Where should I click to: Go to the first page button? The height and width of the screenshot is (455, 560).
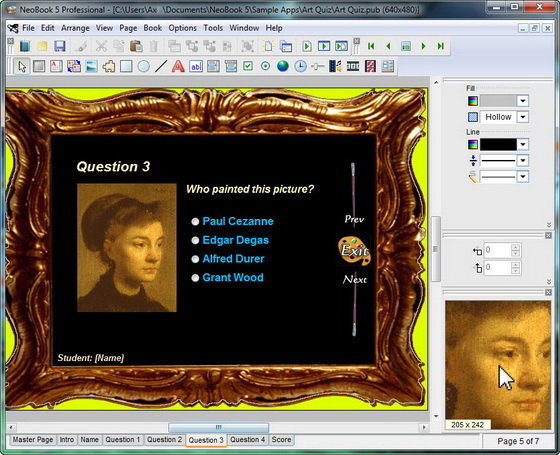371,46
